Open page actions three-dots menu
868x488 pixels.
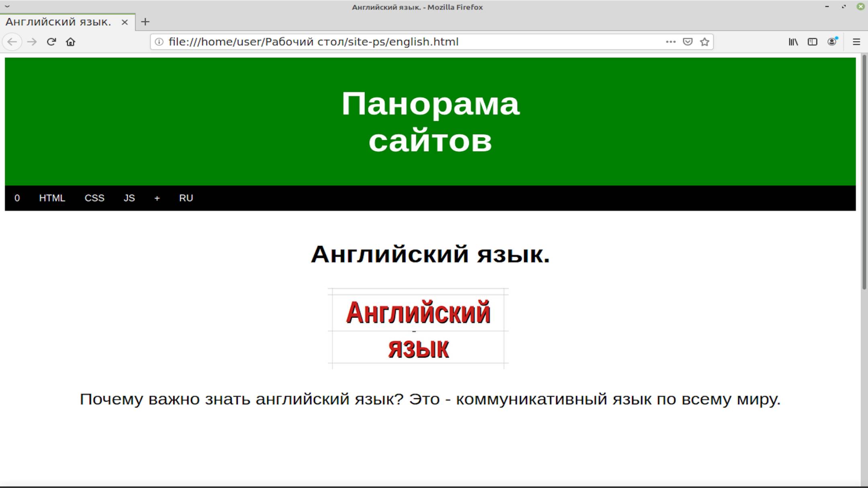point(670,42)
